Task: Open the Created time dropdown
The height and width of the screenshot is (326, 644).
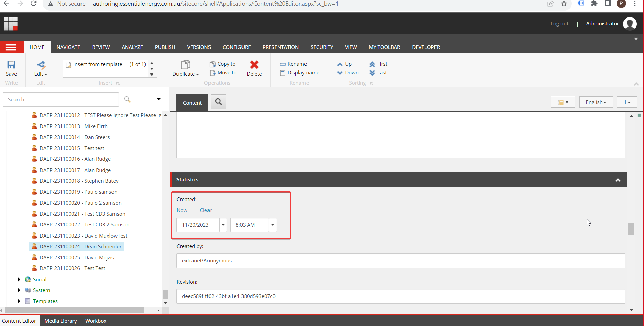Action: click(272, 225)
